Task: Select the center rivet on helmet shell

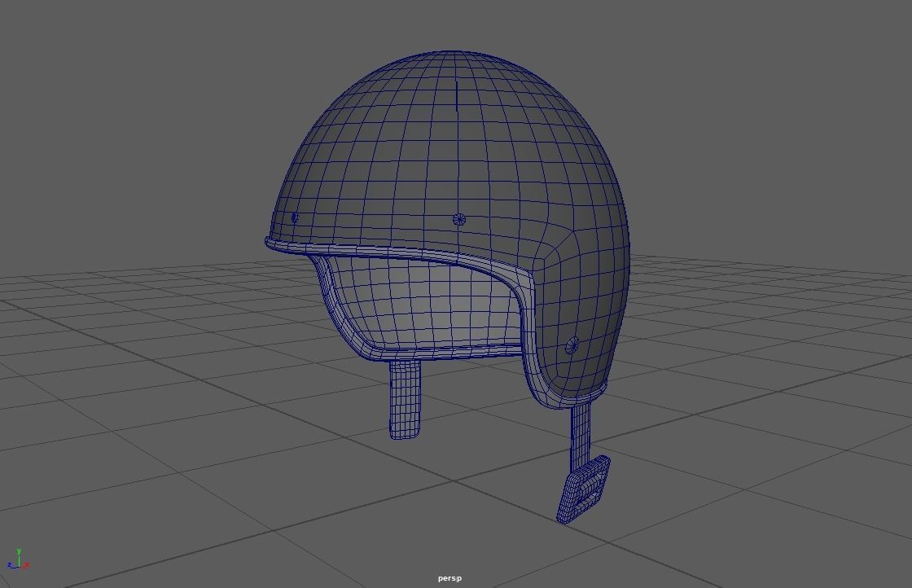Action: [x=459, y=219]
